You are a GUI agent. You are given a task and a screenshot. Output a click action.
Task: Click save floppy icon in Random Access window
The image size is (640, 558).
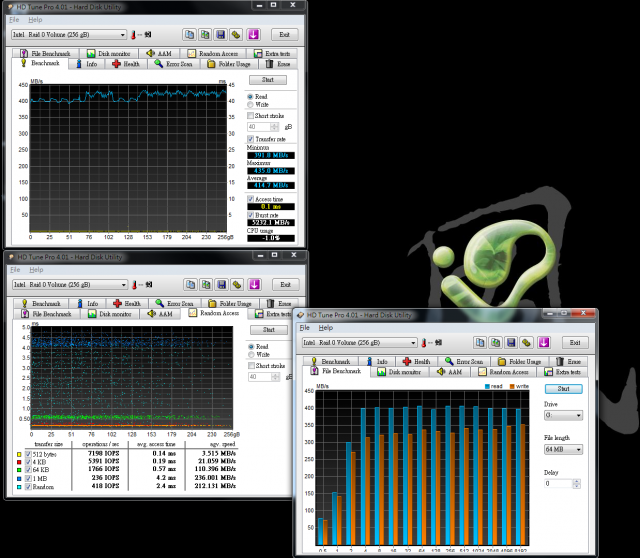[x=222, y=285]
